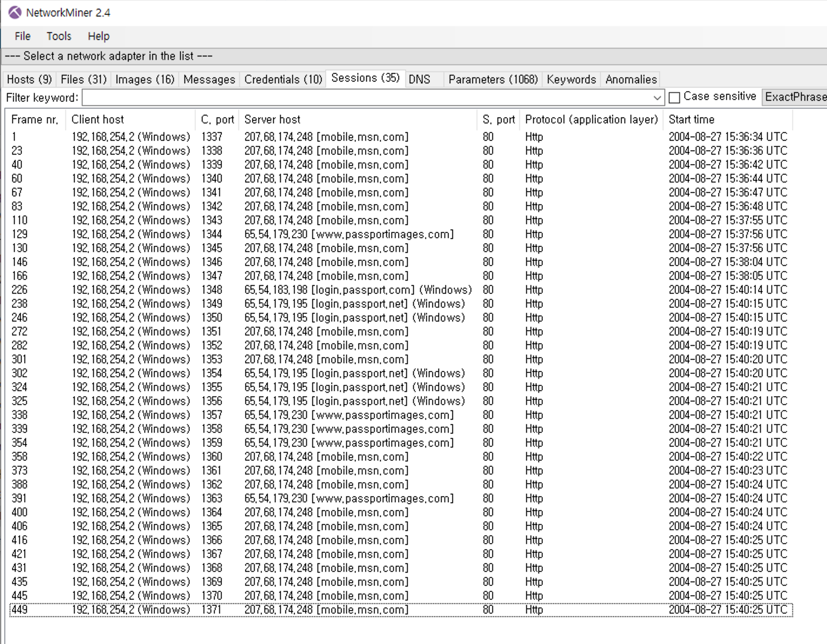This screenshot has height=644, width=827.
Task: Select the session with client port 1368
Action: click(401, 568)
